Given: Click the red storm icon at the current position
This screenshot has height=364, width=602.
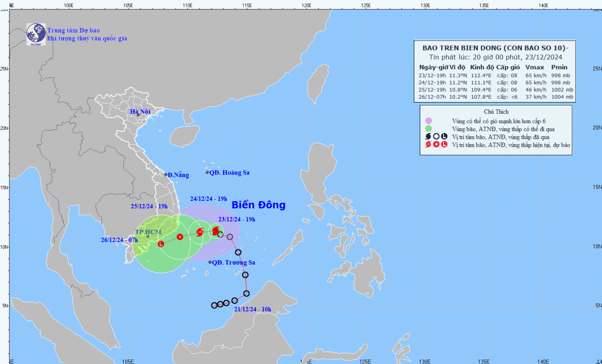Looking at the screenshot, I should pyautogui.click(x=216, y=230).
